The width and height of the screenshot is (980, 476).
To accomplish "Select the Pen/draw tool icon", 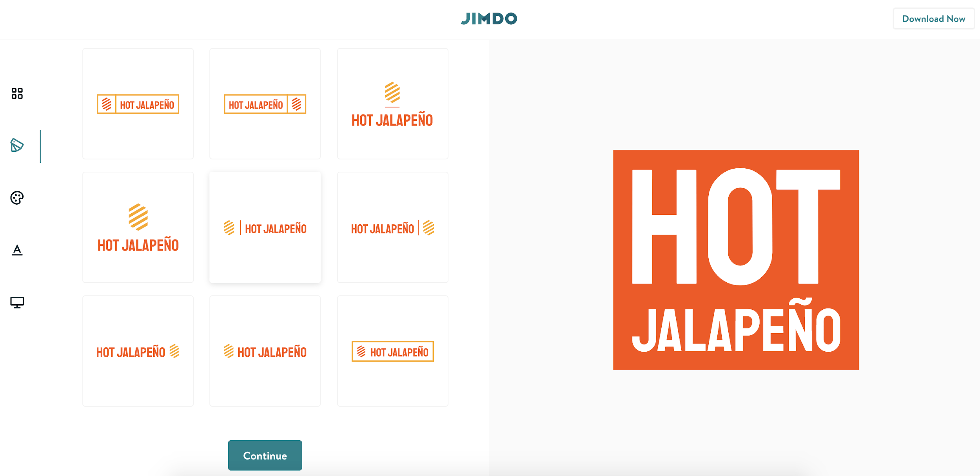I will pyautogui.click(x=18, y=146).
